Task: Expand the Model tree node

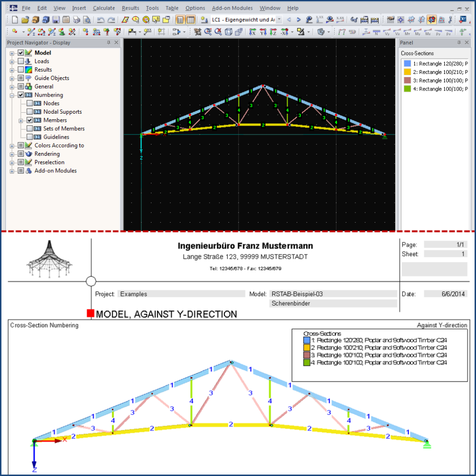Action: 12,54
